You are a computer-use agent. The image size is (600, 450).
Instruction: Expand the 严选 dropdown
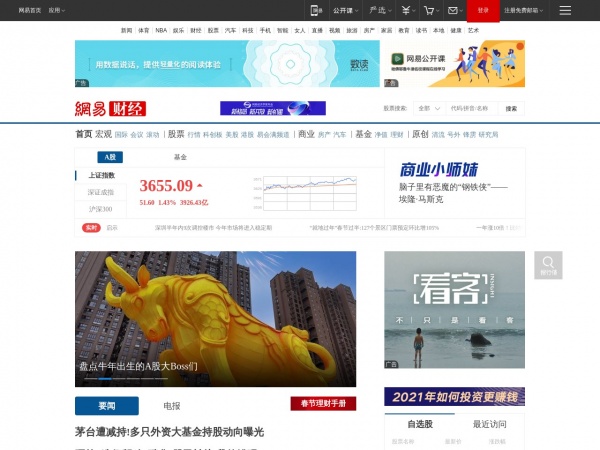pyautogui.click(x=380, y=10)
